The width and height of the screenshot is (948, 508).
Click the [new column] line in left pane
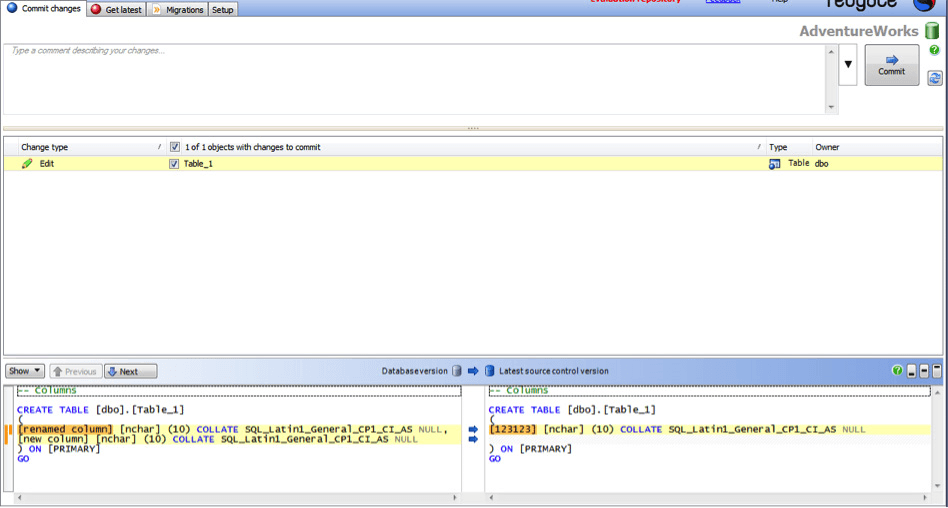tap(218, 440)
